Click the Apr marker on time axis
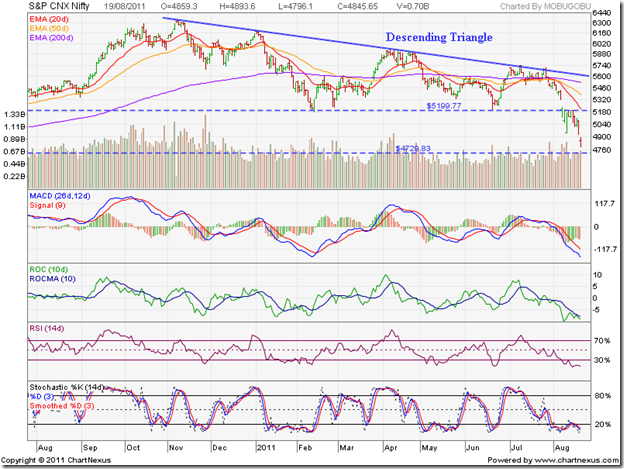Viewport: 624px width, 469px height. [391, 448]
